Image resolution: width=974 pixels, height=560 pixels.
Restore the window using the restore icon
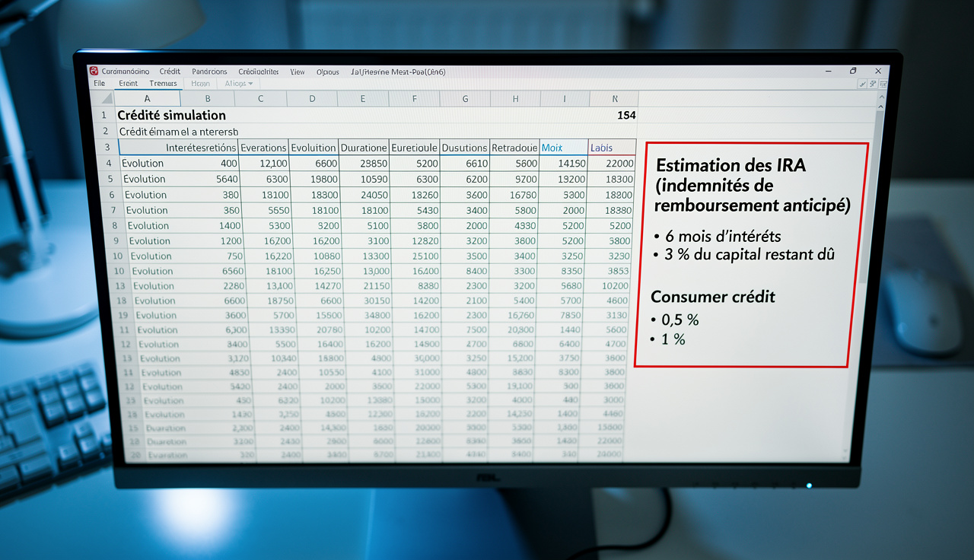point(853,71)
